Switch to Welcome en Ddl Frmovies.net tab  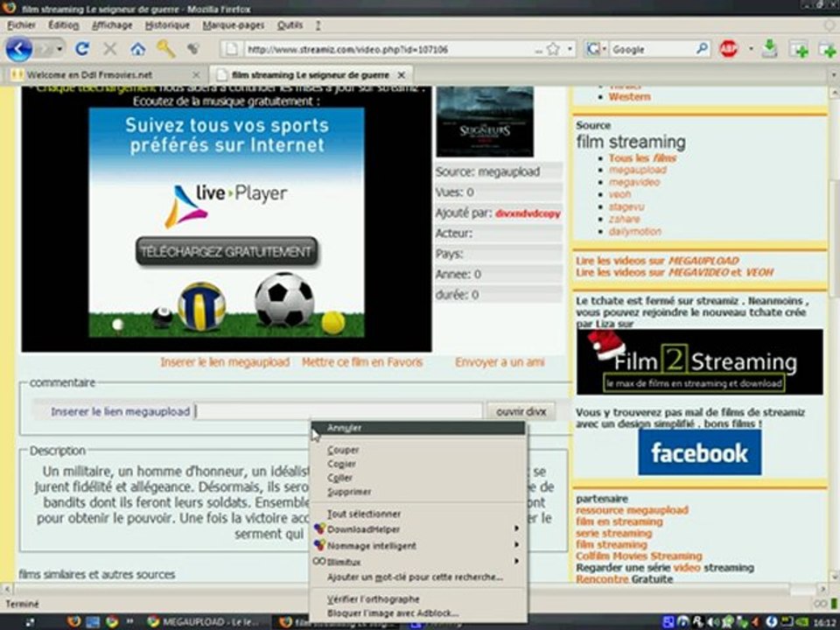[x=105, y=75]
